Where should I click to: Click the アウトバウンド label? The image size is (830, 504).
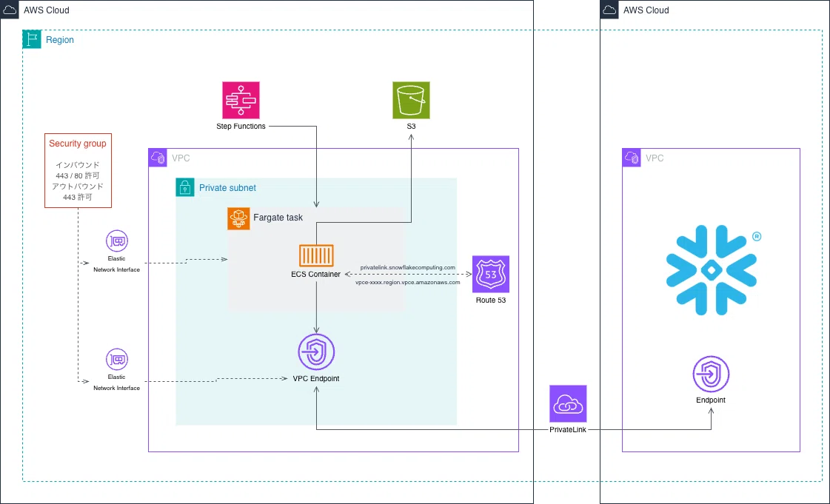pyautogui.click(x=78, y=187)
